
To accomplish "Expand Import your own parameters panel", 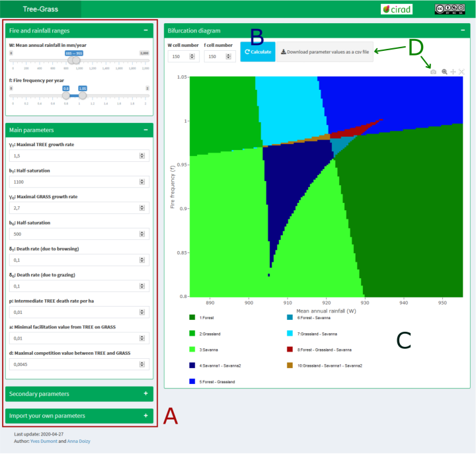I will tap(145, 416).
